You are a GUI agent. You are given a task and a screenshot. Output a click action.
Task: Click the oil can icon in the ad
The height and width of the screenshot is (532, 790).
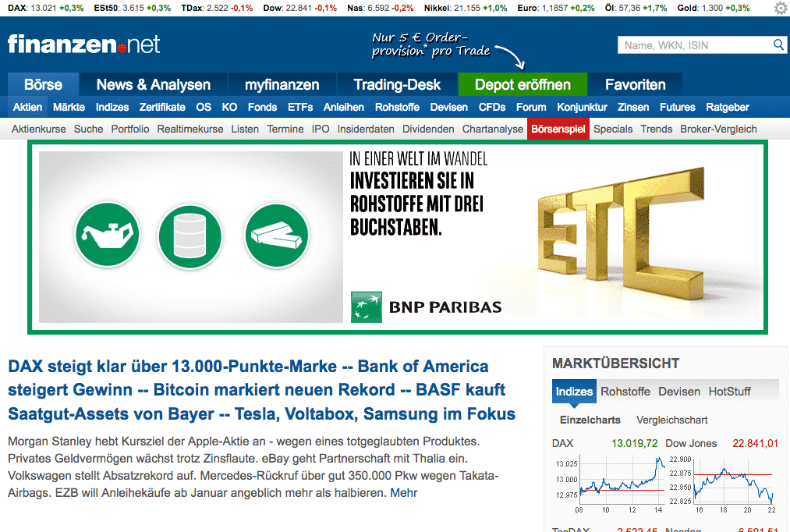(x=107, y=235)
